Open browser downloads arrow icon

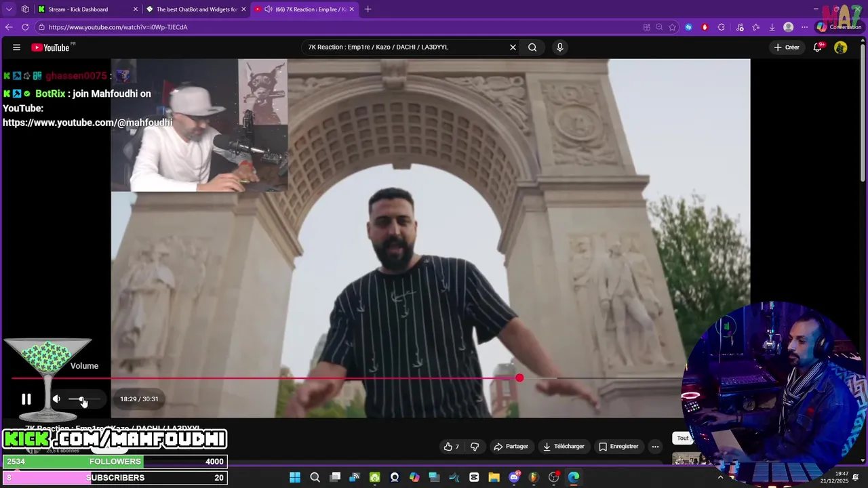772,27
